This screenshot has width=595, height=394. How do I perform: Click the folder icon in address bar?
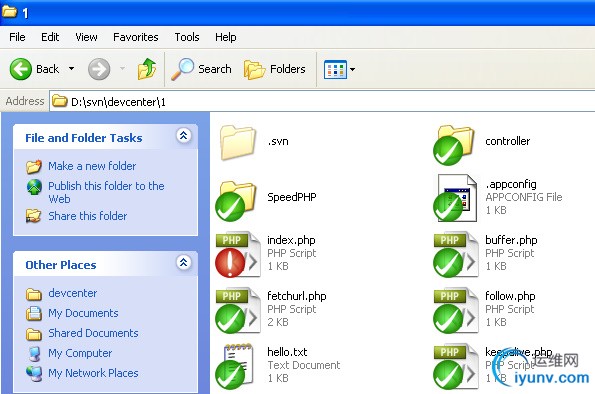[60, 101]
